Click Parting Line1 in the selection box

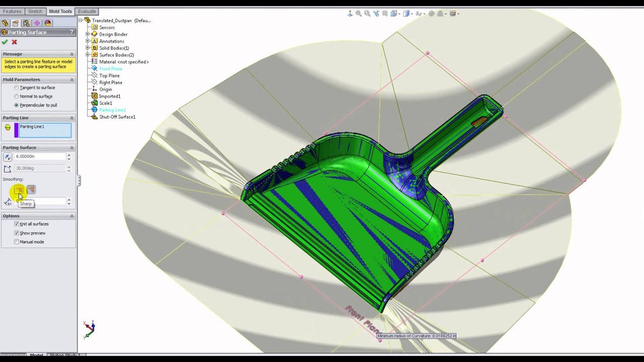pos(32,127)
